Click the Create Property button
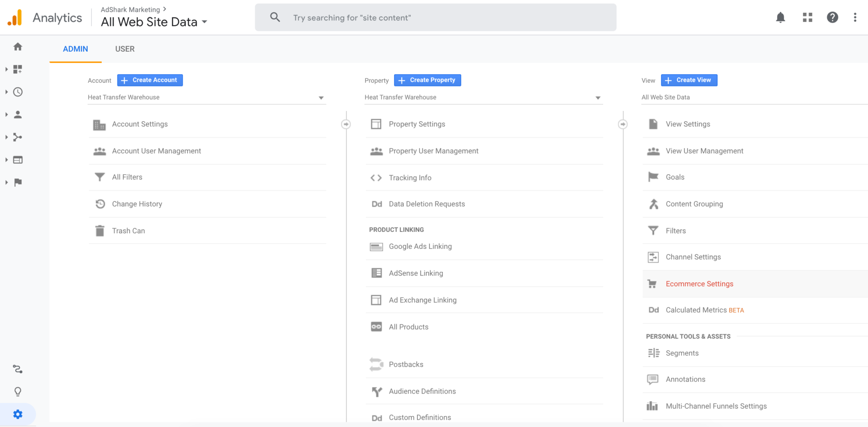The width and height of the screenshot is (868, 427). click(428, 80)
